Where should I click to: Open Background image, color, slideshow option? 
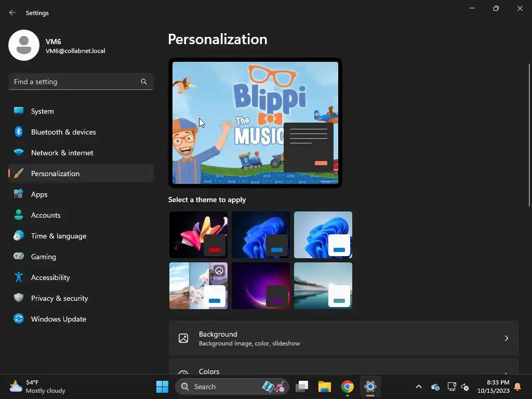point(344,338)
